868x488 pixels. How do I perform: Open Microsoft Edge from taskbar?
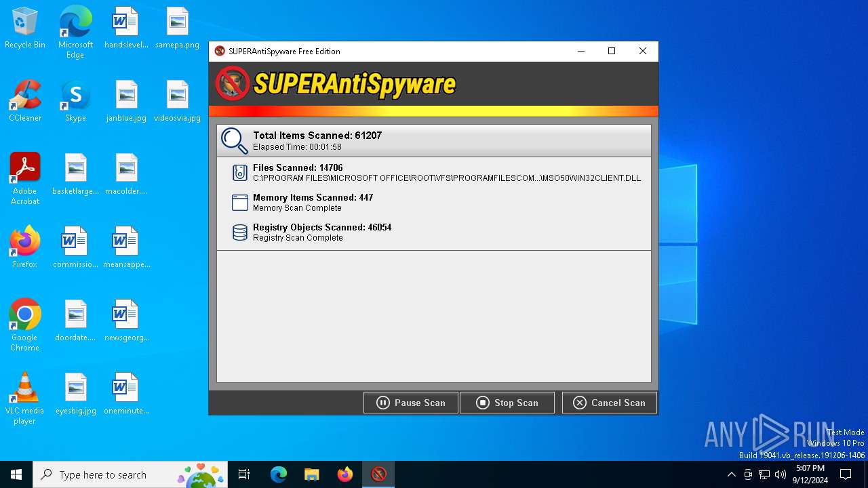[x=279, y=474]
